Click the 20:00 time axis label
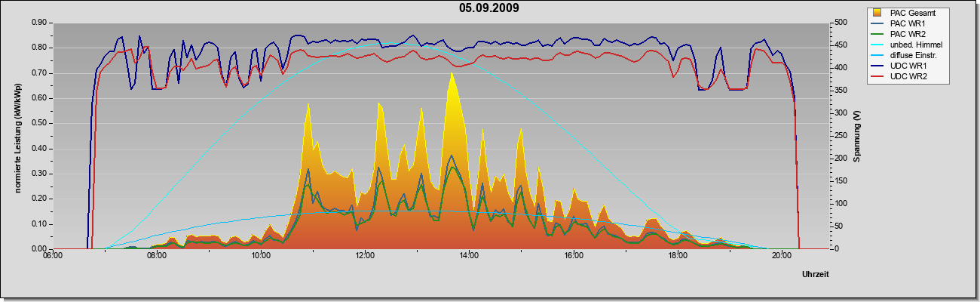The width and height of the screenshot is (980, 302). point(782,256)
